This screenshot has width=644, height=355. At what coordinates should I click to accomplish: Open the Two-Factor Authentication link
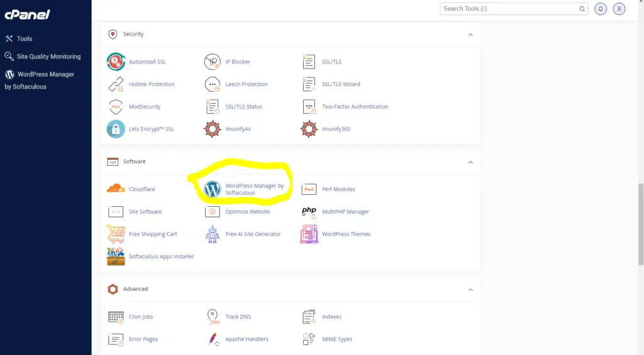coord(355,107)
